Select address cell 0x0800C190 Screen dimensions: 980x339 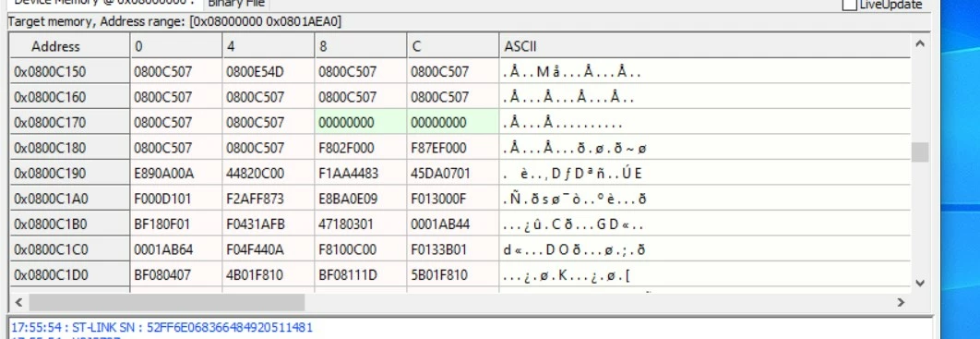pyautogui.click(x=69, y=174)
